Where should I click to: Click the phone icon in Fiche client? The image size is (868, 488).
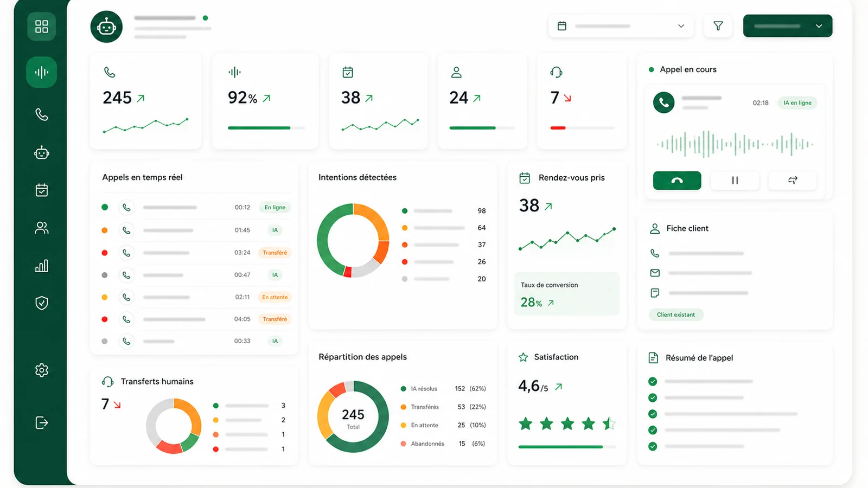pos(655,253)
